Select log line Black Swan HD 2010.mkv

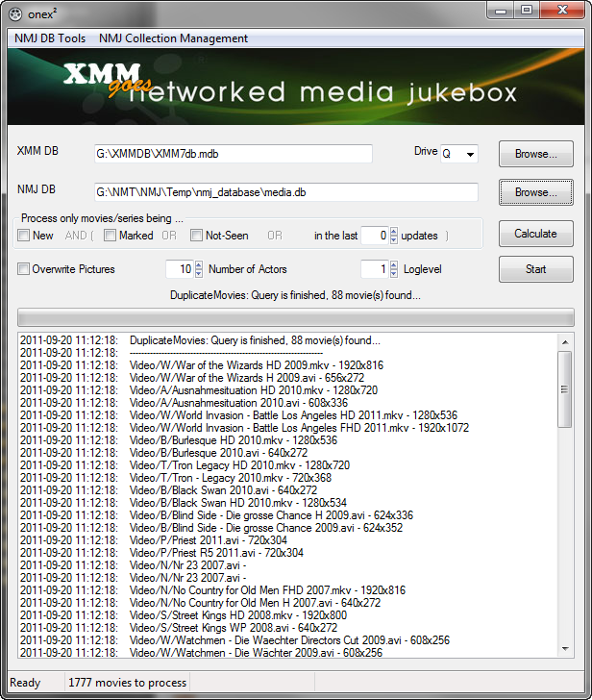[x=238, y=503]
